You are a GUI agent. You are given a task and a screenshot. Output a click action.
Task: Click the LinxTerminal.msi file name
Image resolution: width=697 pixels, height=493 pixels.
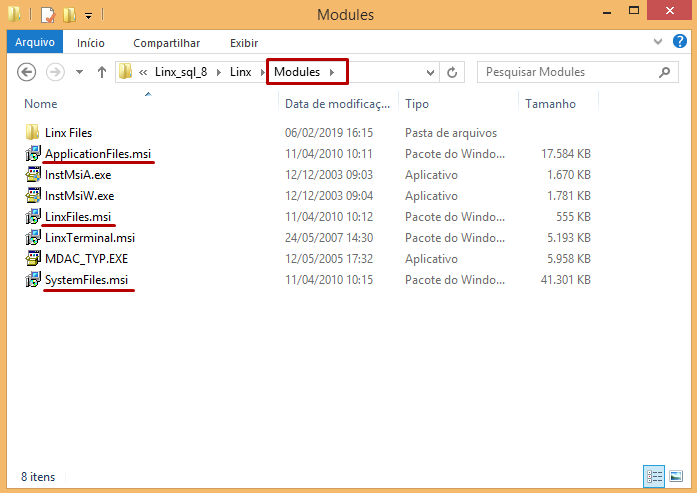click(x=90, y=238)
